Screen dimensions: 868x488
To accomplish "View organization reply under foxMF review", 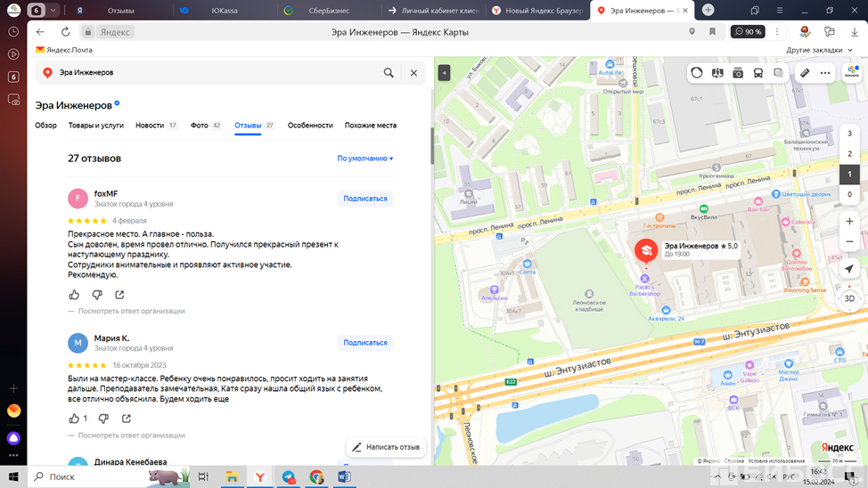I will click(x=131, y=311).
